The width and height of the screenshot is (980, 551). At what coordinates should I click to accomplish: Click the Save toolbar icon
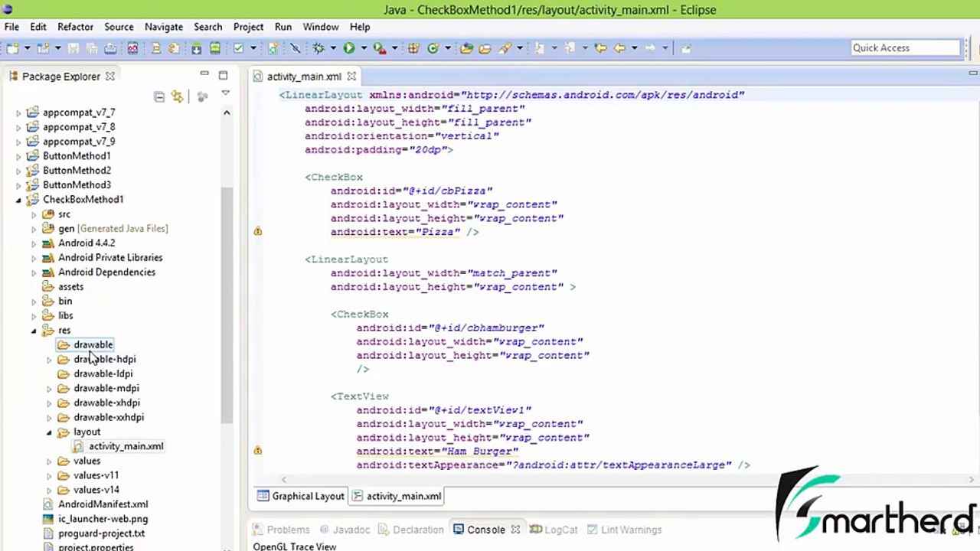[73, 48]
